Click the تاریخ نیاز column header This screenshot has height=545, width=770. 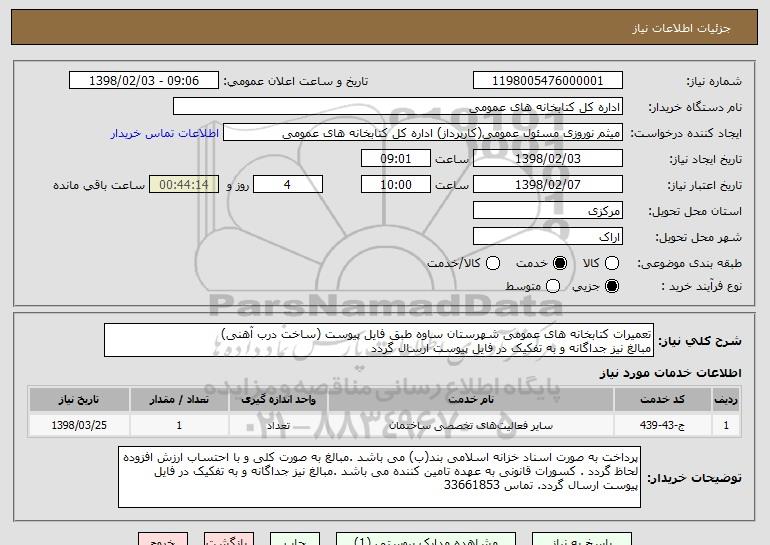tap(79, 400)
